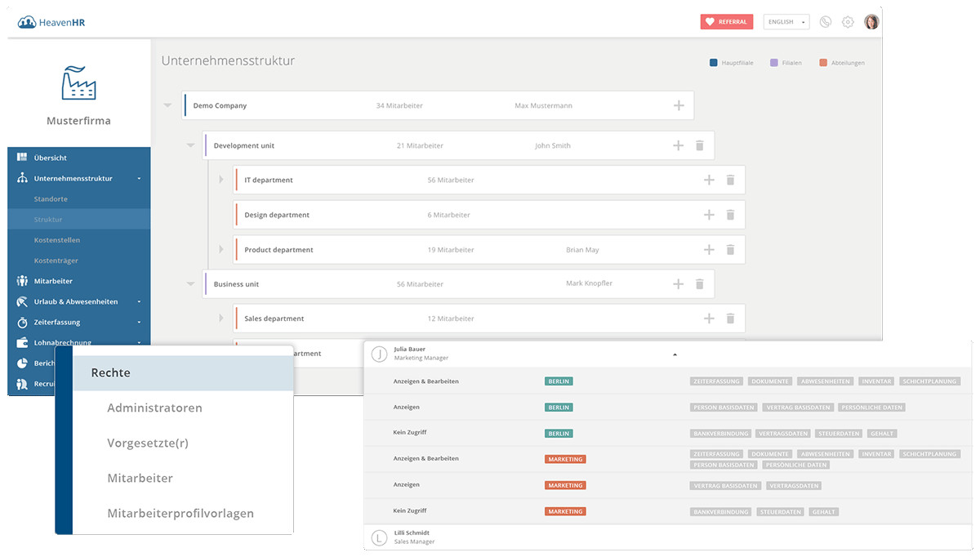Click the HeavenHR logo
Viewport: 980px width, 557px height.
(51, 22)
